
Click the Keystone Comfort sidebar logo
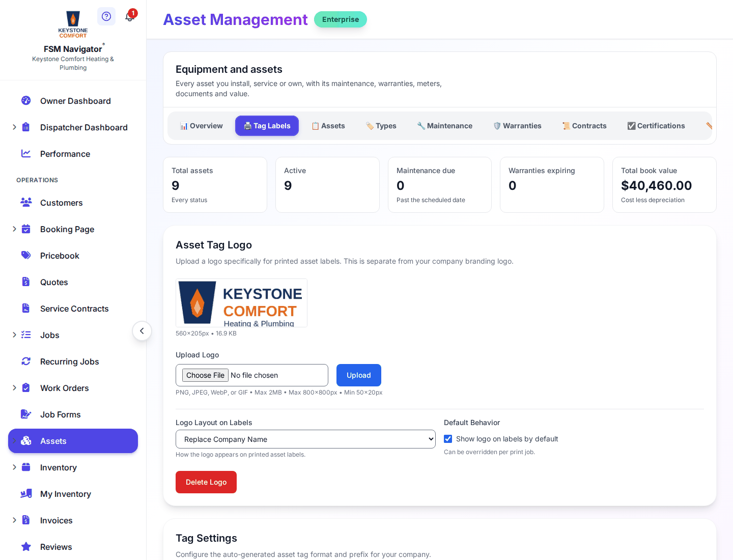click(73, 24)
